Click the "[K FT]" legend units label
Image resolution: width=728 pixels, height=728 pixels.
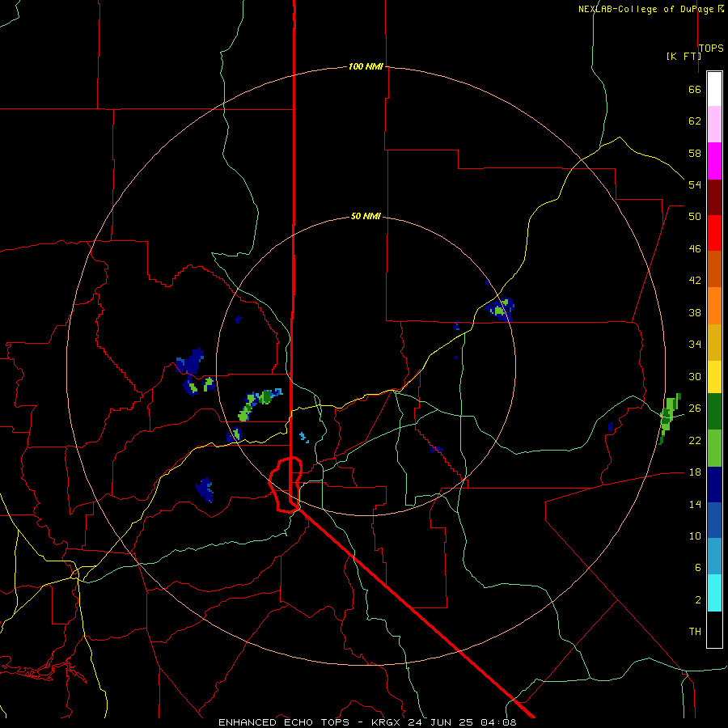click(x=684, y=56)
